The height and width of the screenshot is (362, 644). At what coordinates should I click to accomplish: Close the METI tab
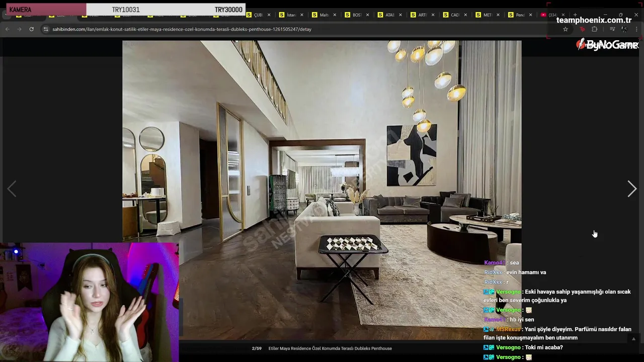[x=498, y=15]
